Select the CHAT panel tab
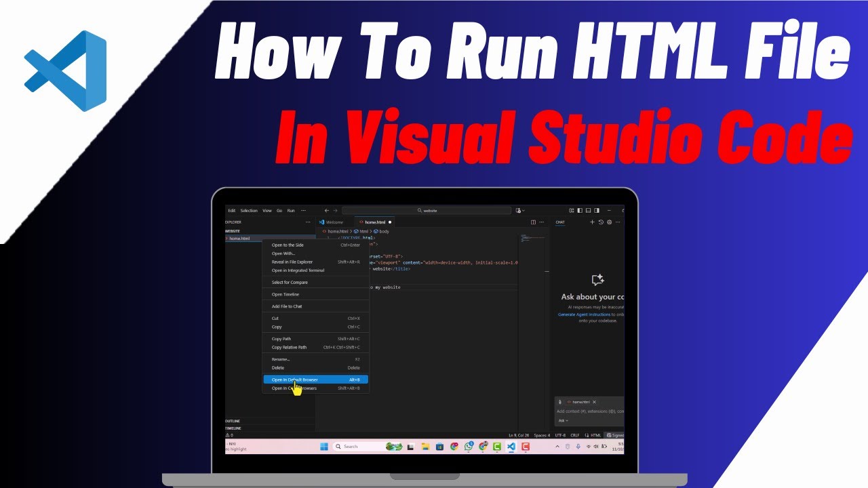This screenshot has width=868, height=488. 560,222
